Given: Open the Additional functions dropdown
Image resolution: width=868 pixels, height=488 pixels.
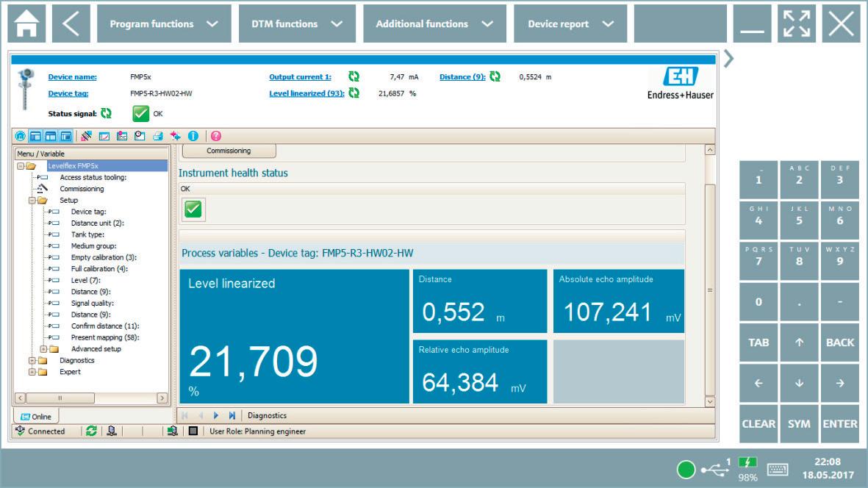Looking at the screenshot, I should (x=434, y=24).
